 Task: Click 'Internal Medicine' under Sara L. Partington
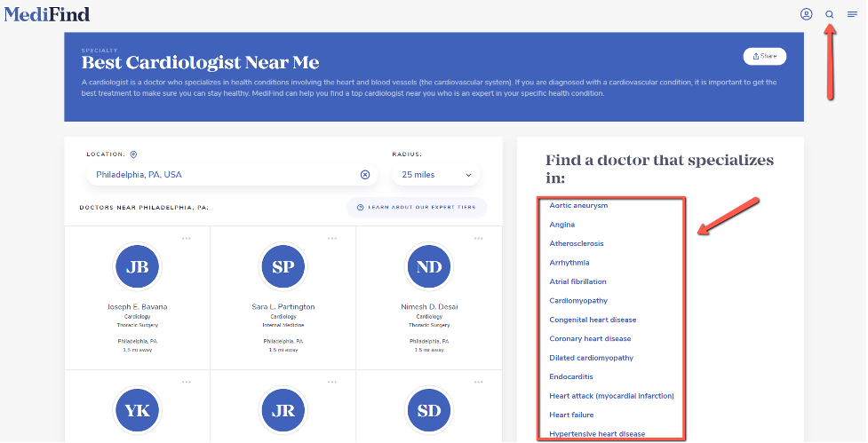(283, 325)
